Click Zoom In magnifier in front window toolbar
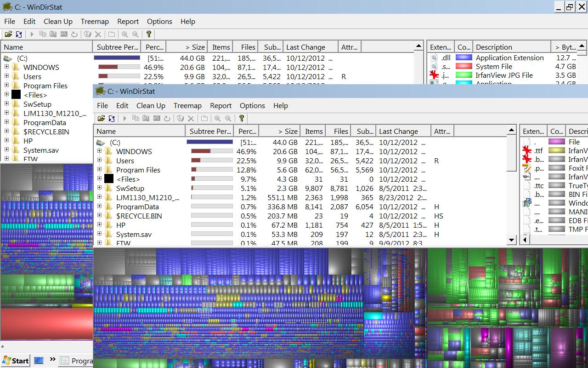 click(x=217, y=118)
